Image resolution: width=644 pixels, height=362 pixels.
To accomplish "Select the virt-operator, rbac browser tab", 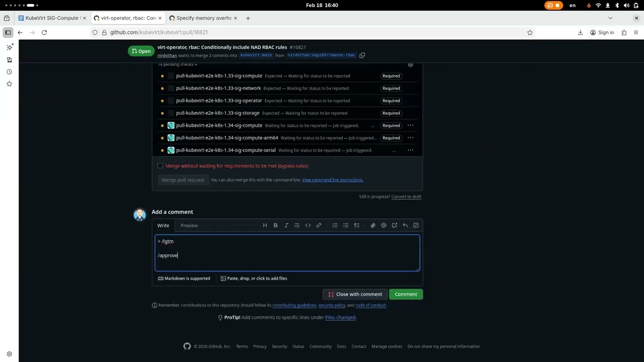I will (x=128, y=18).
